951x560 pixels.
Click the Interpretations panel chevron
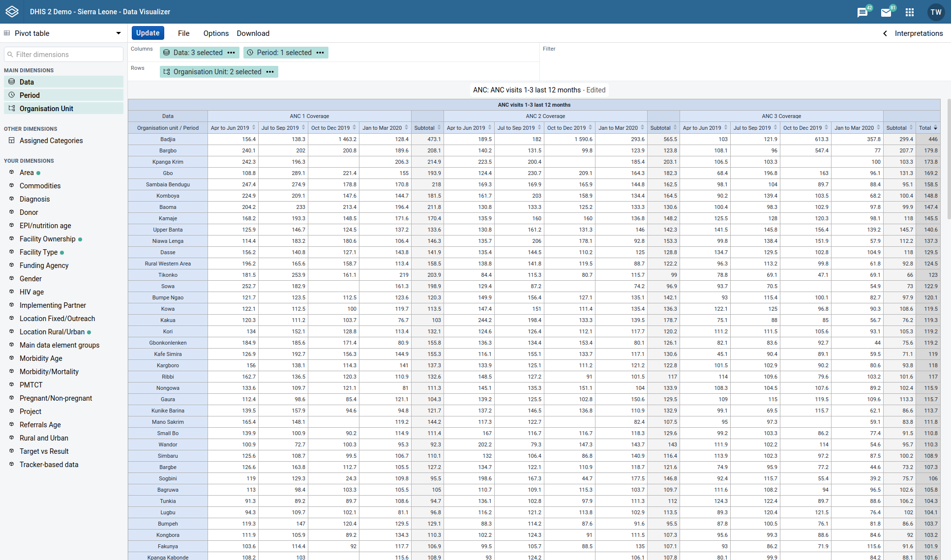click(885, 33)
